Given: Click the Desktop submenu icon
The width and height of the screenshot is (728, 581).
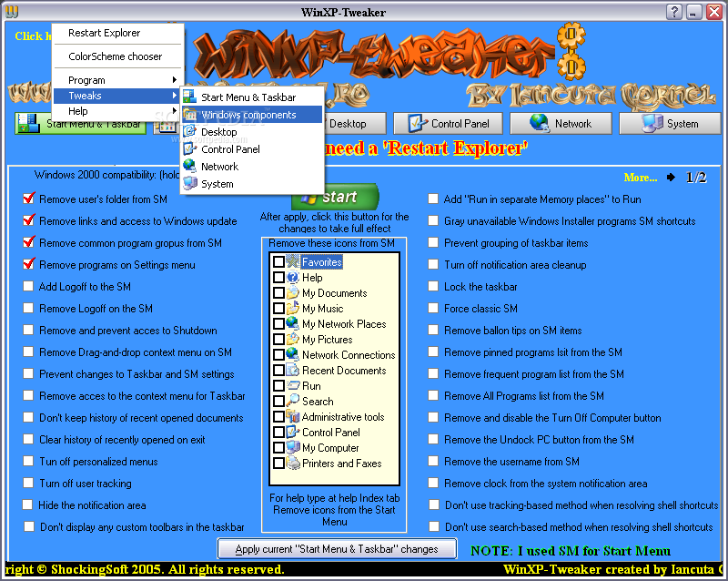Looking at the screenshot, I should click(189, 131).
